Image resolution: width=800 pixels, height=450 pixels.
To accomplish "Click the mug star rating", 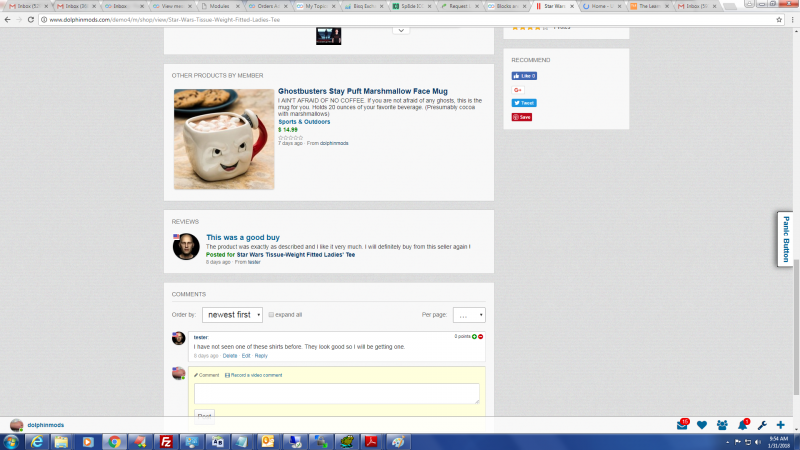I will pyautogui.click(x=290, y=138).
